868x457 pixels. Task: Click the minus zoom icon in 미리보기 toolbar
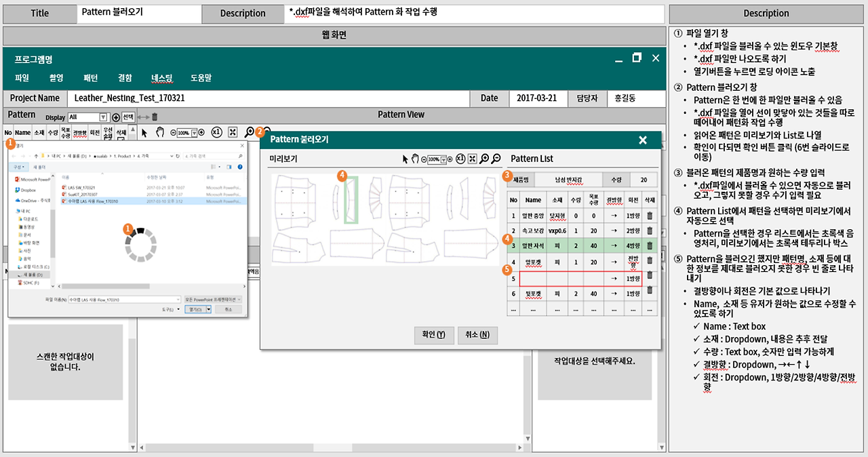(424, 160)
